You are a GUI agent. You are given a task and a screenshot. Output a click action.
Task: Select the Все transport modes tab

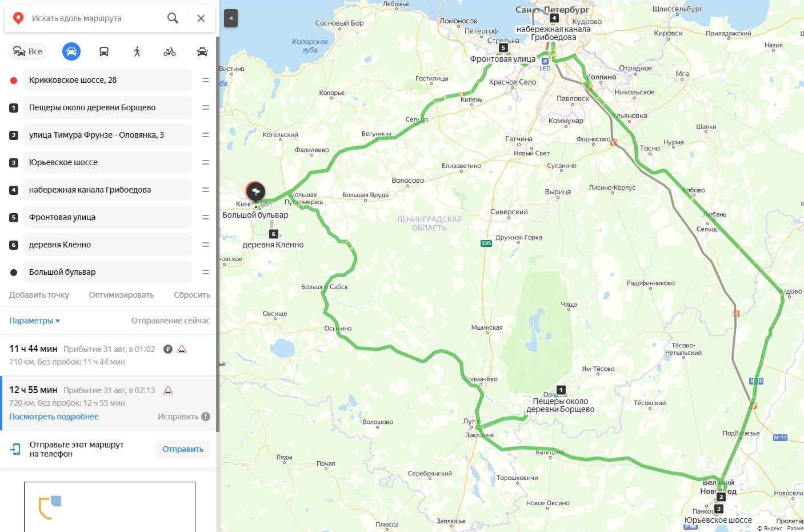click(27, 51)
